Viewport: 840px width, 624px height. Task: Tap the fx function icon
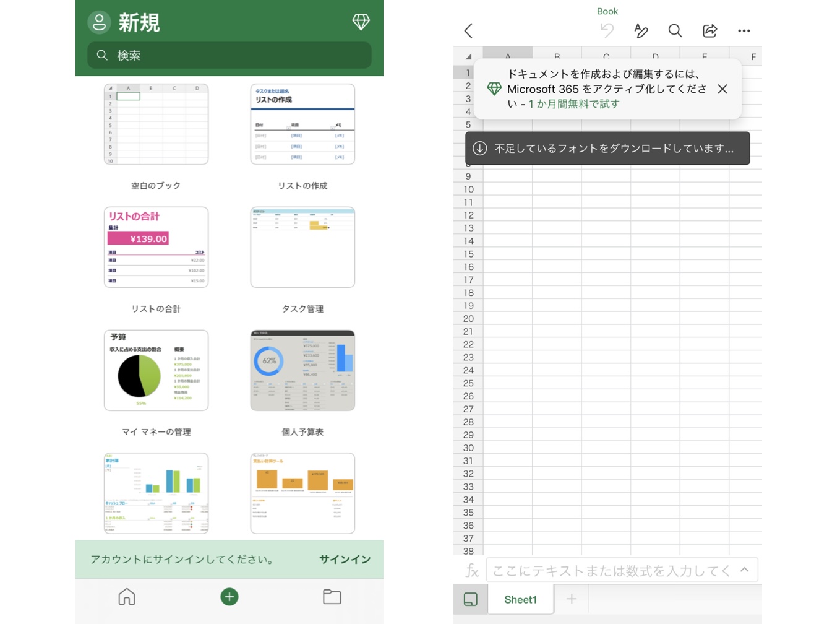(x=472, y=570)
